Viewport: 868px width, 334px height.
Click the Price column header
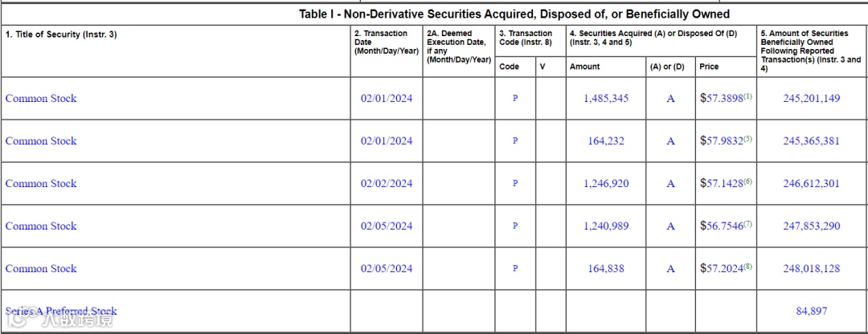pos(709,67)
